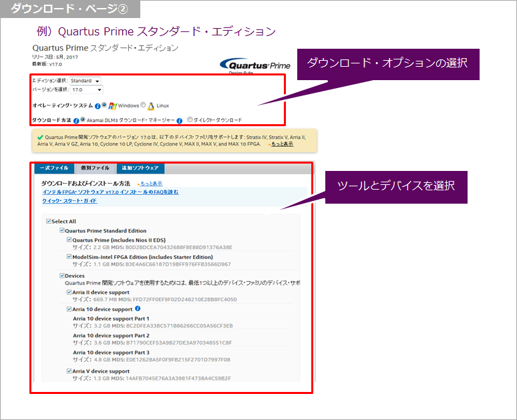This screenshot has width=517, height=420.
Task: Open the クイック・スタート・ガイド link
Action: [x=69, y=201]
